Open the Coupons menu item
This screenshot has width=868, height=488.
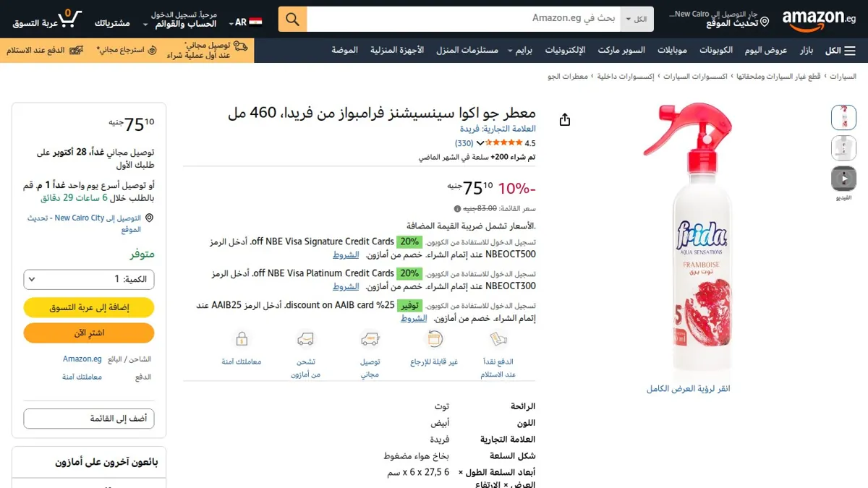tap(716, 51)
